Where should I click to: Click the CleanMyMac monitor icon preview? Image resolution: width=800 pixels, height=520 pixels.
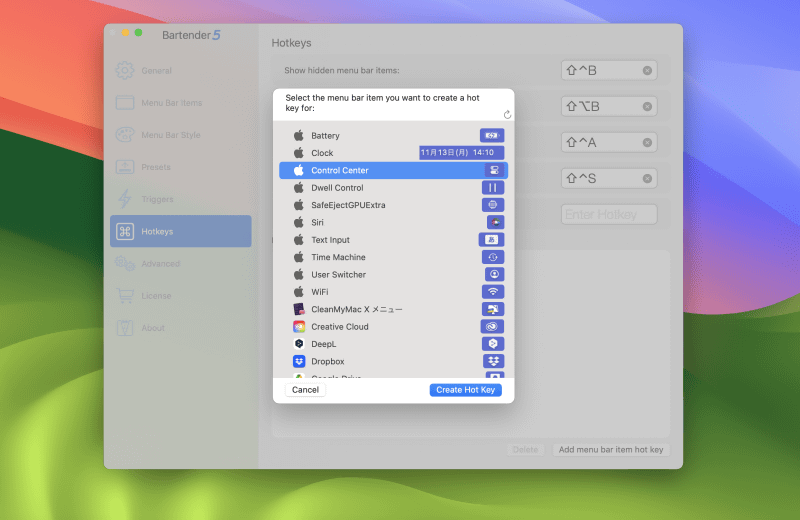pos(493,309)
